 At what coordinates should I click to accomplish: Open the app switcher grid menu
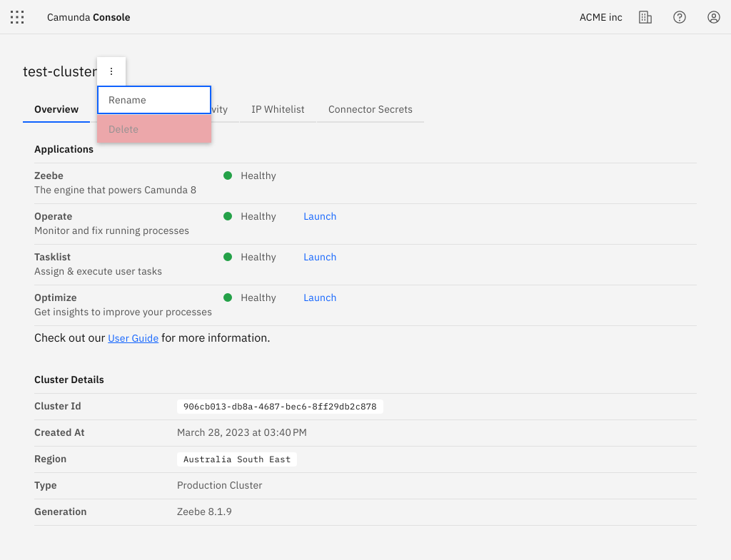[x=17, y=17]
